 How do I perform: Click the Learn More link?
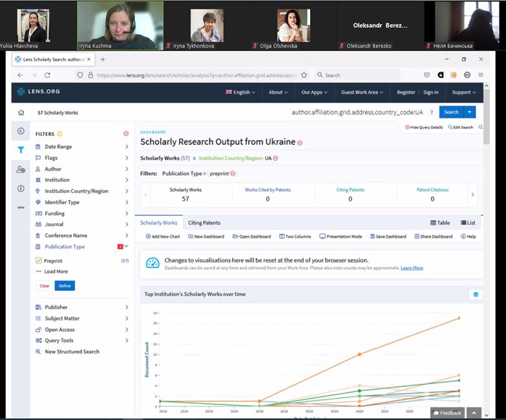pyautogui.click(x=412, y=268)
